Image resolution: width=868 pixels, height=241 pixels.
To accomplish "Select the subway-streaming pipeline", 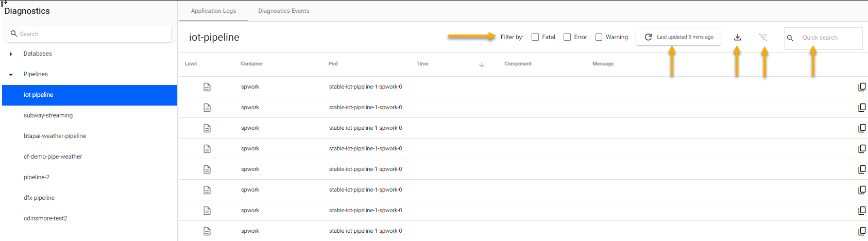I will click(x=48, y=115).
